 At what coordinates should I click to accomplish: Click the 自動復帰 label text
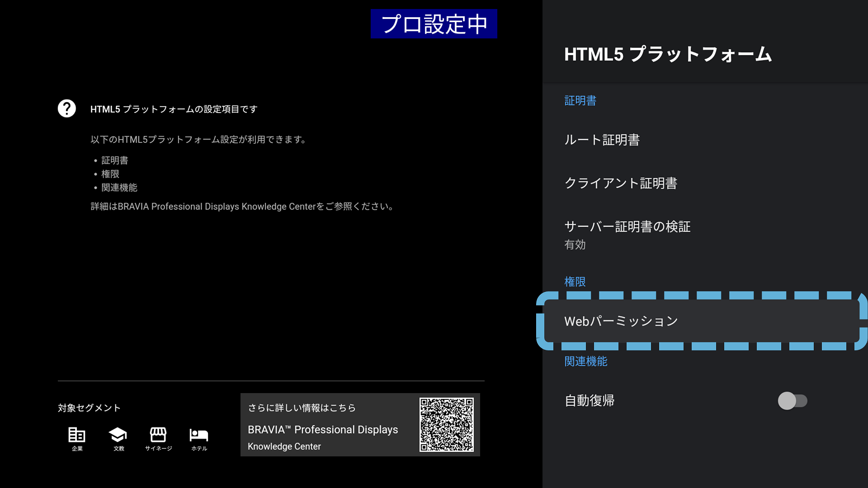tap(589, 401)
